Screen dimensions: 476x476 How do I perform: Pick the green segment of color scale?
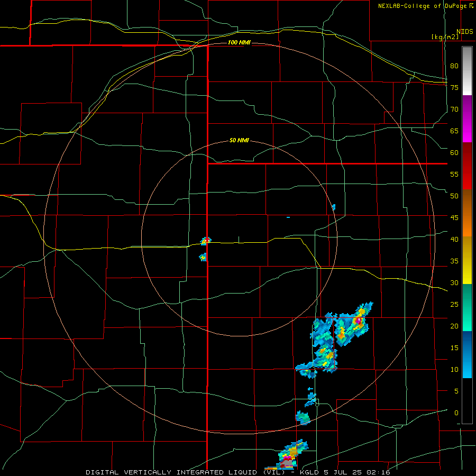467,307
